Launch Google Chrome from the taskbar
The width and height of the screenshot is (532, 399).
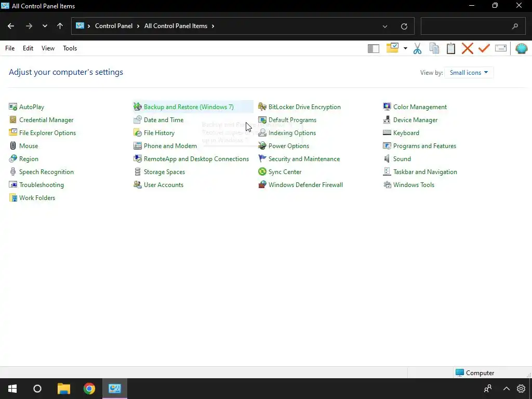coord(89,389)
